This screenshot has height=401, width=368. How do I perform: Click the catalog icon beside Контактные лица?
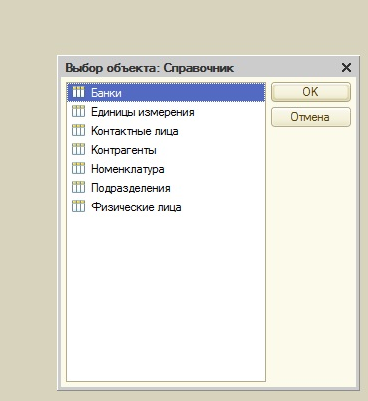[78, 130]
